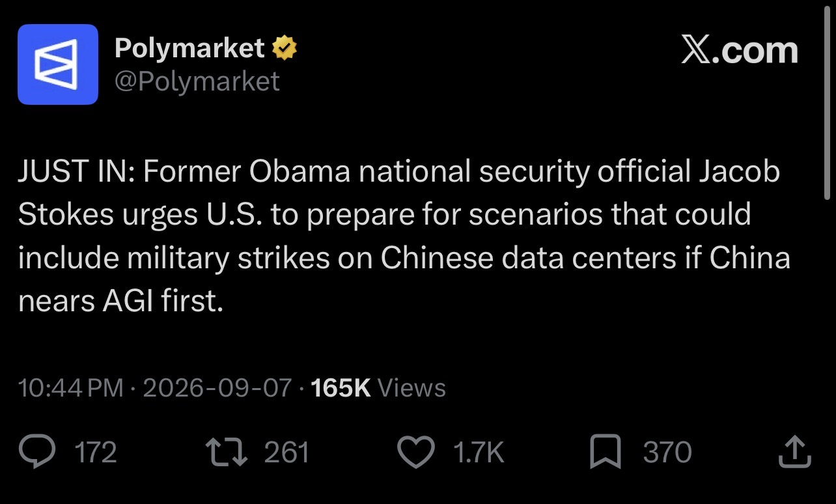
Task: Bookmark the tweet with the bookmark icon
Action: (605, 453)
